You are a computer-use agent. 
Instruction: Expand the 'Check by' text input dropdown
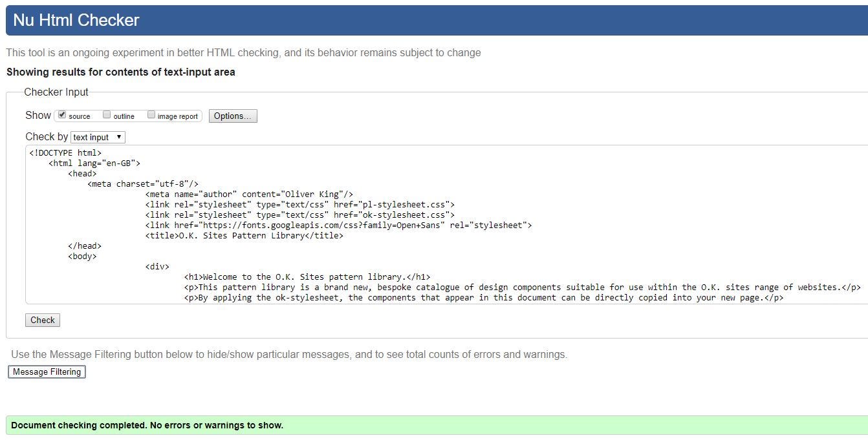pos(98,137)
